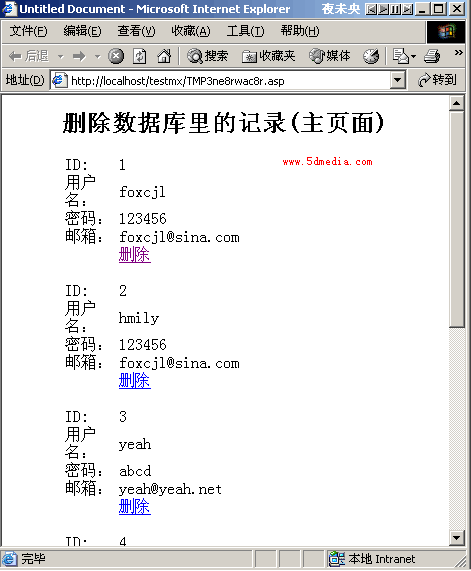The height and width of the screenshot is (571, 471).
Task: Expand the toolbar overflow chevron
Action: click(458, 53)
